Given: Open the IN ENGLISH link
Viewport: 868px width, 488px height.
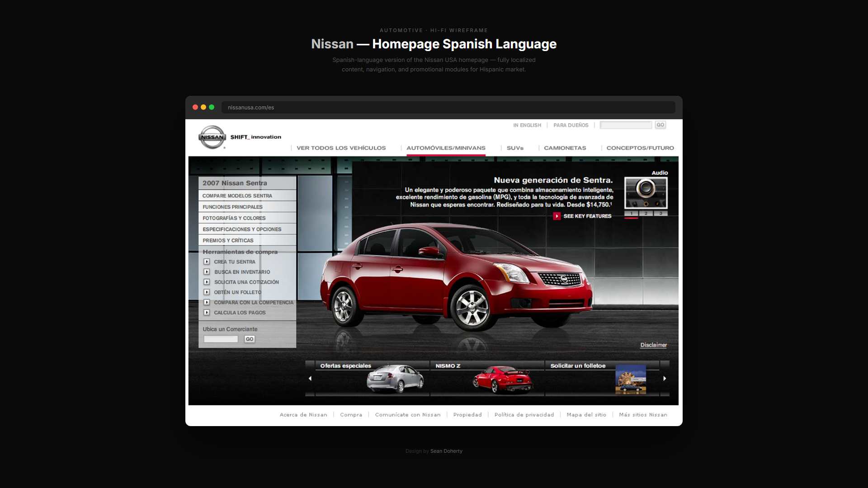Looking at the screenshot, I should pyautogui.click(x=527, y=125).
